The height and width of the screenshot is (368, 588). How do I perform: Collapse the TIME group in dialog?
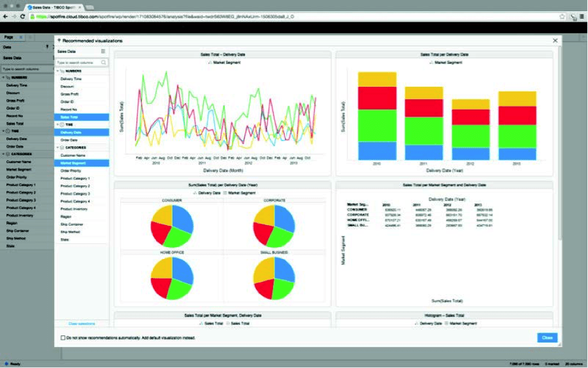coord(57,125)
